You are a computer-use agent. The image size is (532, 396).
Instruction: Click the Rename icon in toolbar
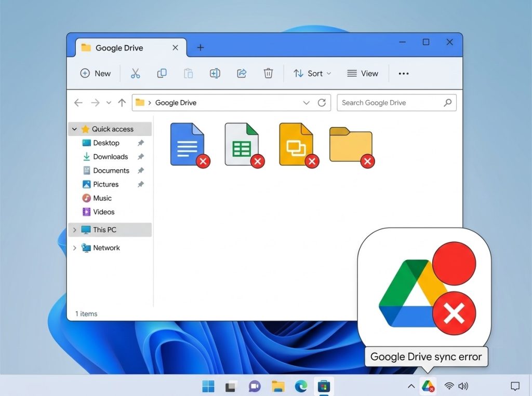click(x=215, y=73)
